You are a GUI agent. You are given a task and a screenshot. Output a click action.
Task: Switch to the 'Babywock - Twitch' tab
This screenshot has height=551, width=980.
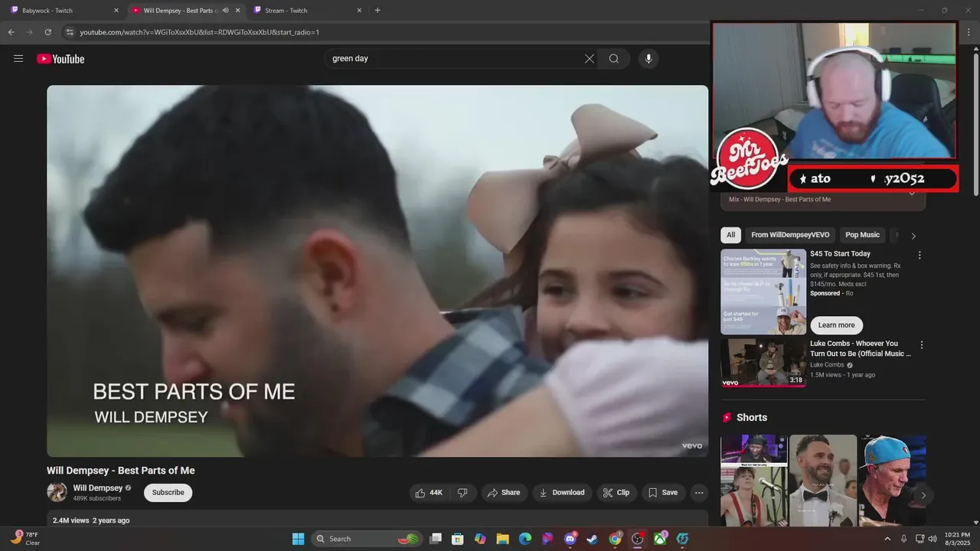click(65, 11)
